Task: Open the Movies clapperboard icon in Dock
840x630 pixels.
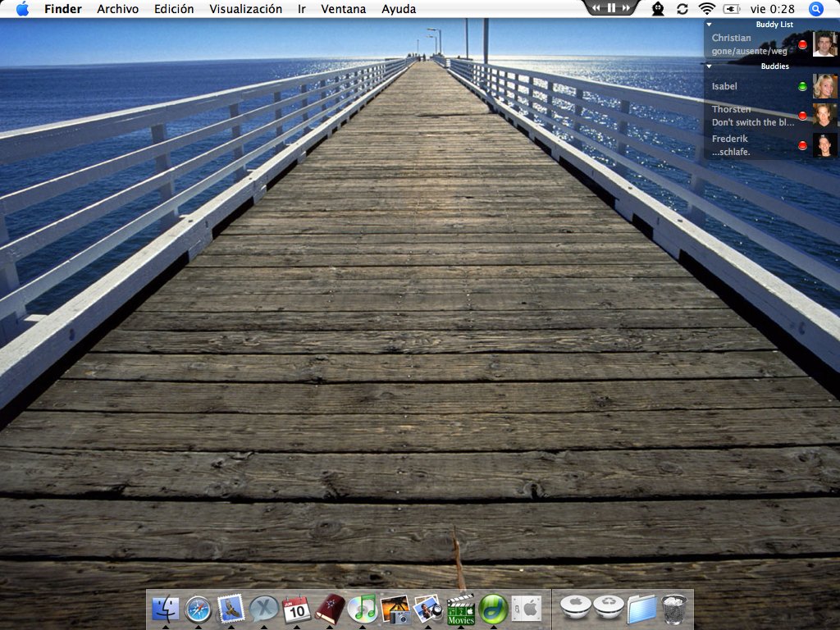Action: point(461,609)
